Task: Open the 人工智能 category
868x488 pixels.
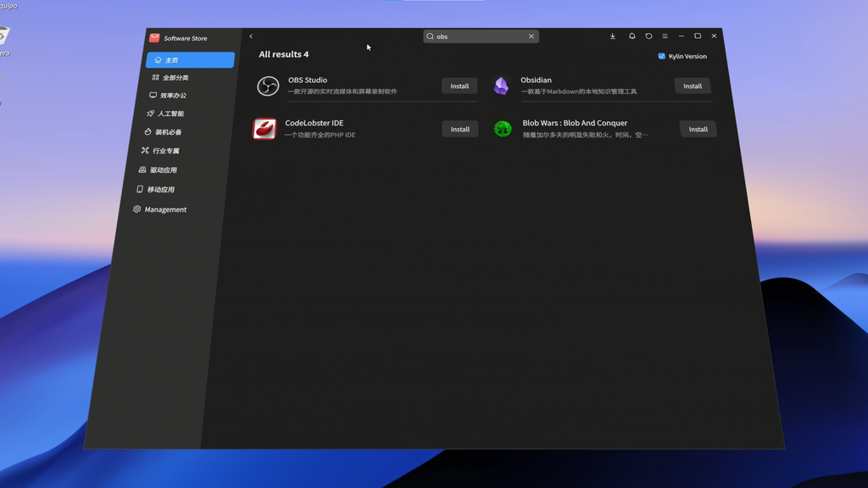Action: [x=170, y=114]
